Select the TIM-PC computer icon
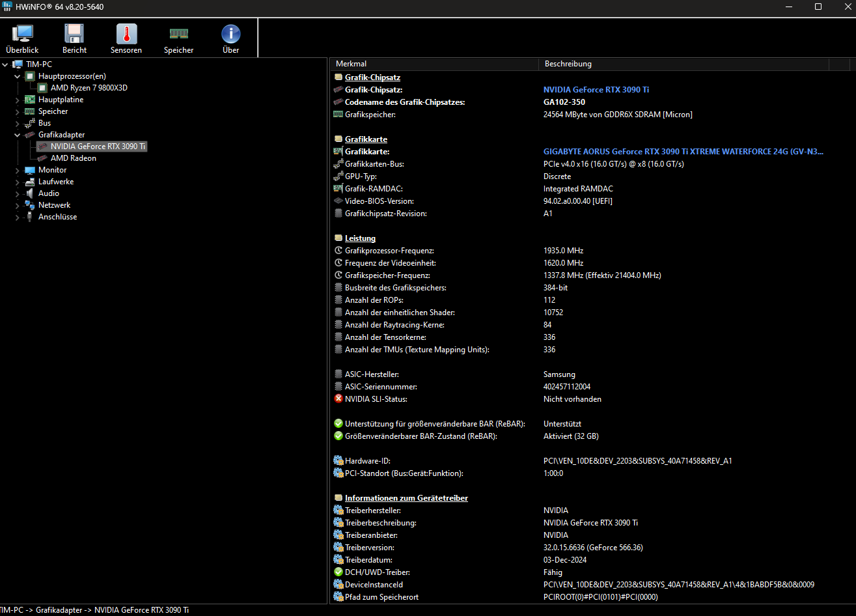 pos(18,64)
